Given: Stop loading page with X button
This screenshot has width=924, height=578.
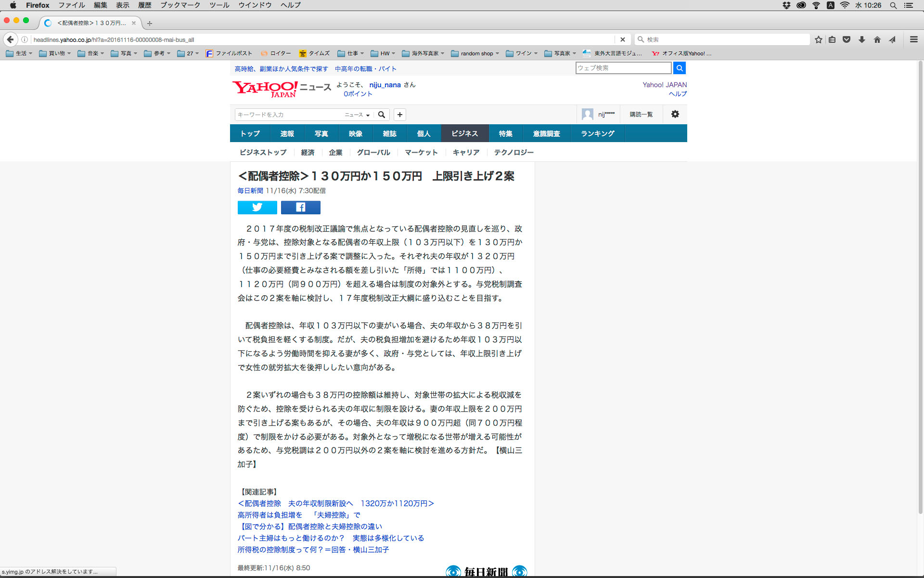Looking at the screenshot, I should [x=622, y=39].
